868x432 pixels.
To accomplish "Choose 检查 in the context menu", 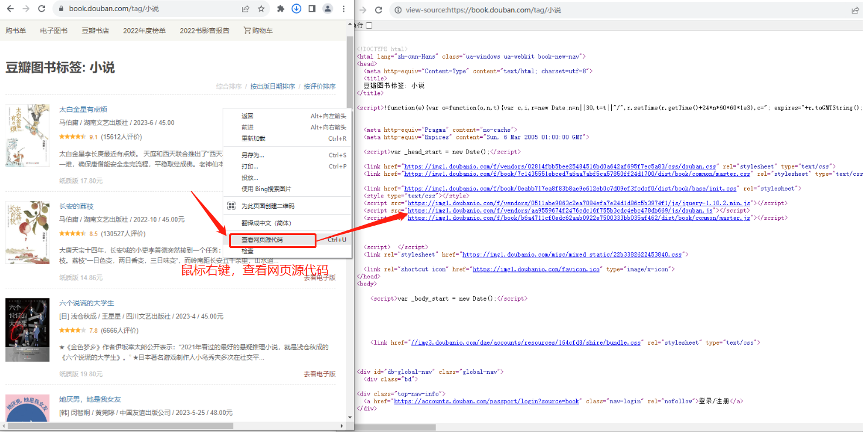I will click(247, 251).
